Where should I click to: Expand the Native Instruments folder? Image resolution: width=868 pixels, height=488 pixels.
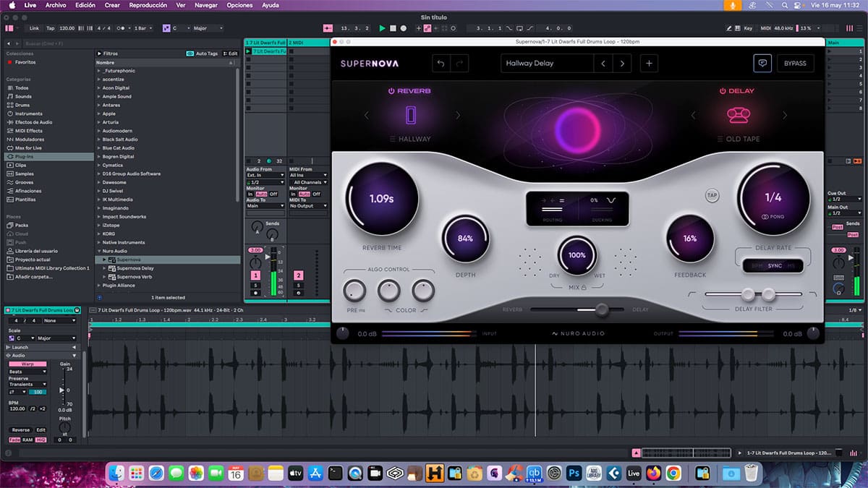point(98,242)
